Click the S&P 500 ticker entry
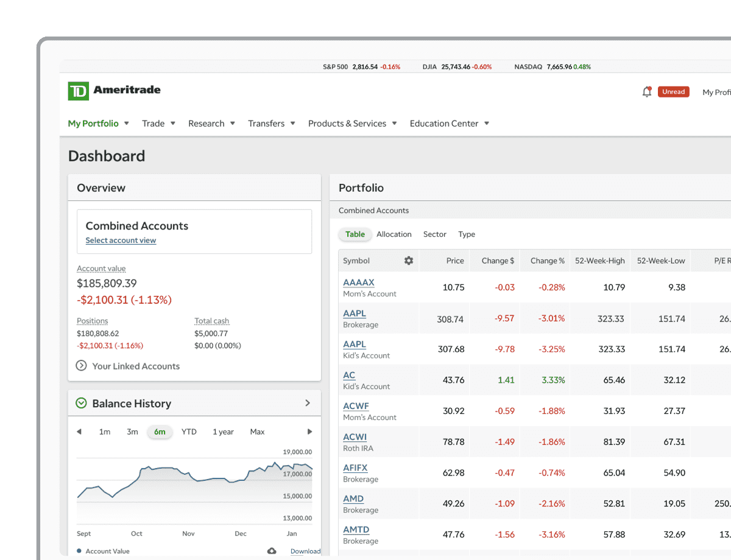The width and height of the screenshot is (731, 560). click(362, 67)
